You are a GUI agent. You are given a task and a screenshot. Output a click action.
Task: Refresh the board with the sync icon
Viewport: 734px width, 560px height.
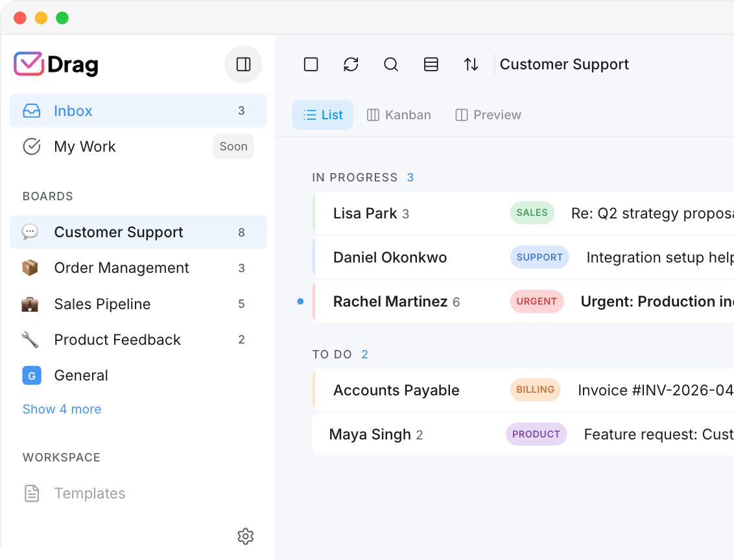click(351, 64)
